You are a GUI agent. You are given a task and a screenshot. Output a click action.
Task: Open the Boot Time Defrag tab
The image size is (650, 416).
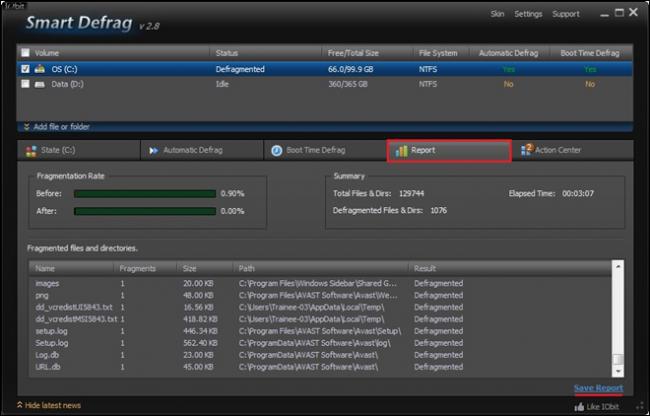(325, 150)
